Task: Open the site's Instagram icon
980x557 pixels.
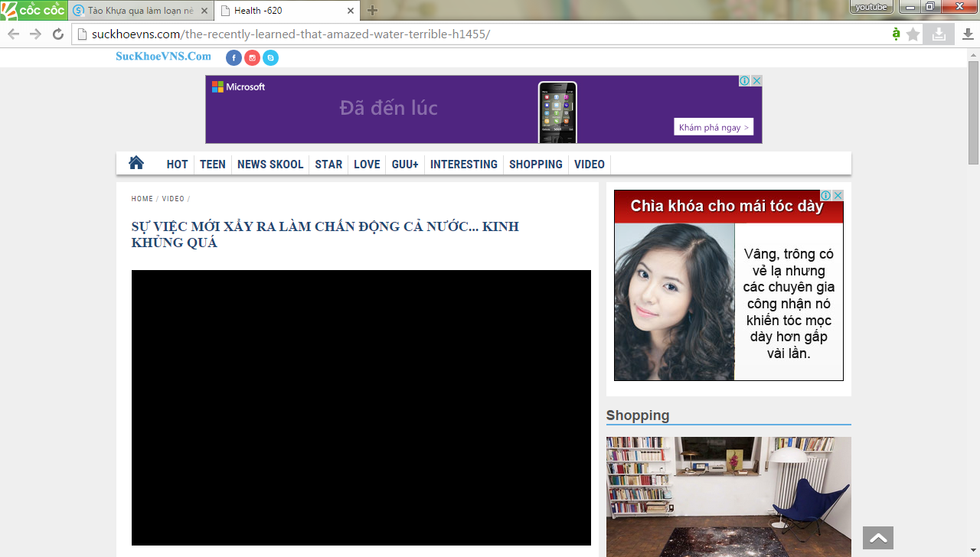Action: click(252, 57)
